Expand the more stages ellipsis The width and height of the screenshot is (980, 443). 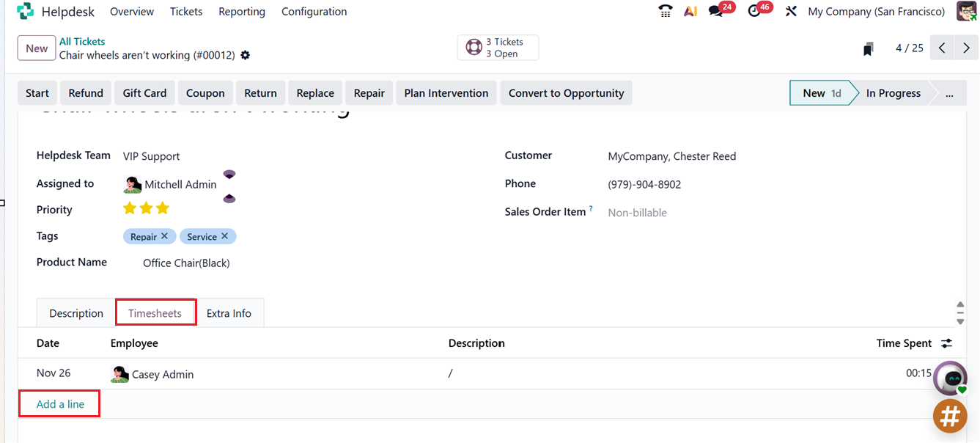(x=950, y=93)
